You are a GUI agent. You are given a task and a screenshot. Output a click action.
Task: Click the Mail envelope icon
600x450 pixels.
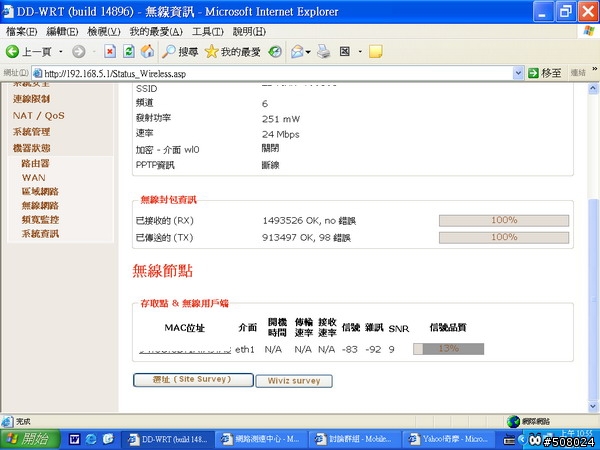[297, 51]
